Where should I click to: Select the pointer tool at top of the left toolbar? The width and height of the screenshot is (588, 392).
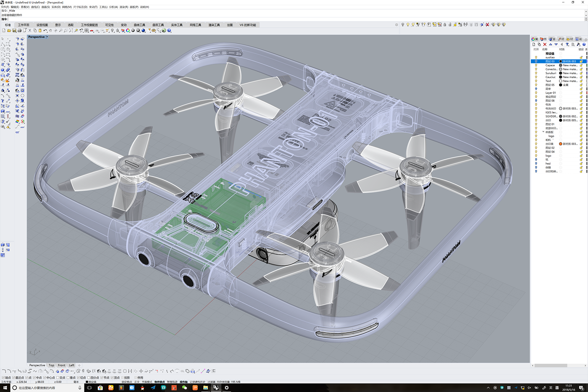tap(3, 38)
